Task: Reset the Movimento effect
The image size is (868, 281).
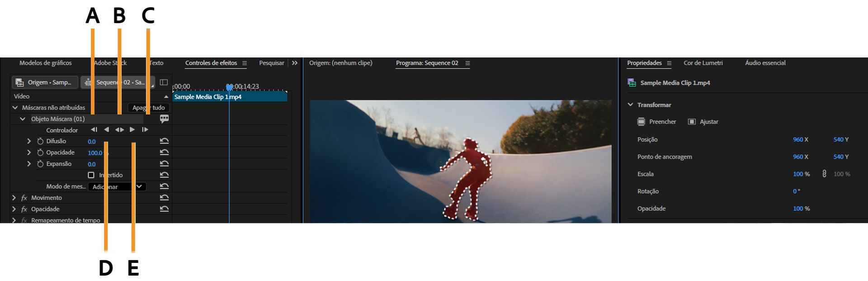Action: point(164,198)
